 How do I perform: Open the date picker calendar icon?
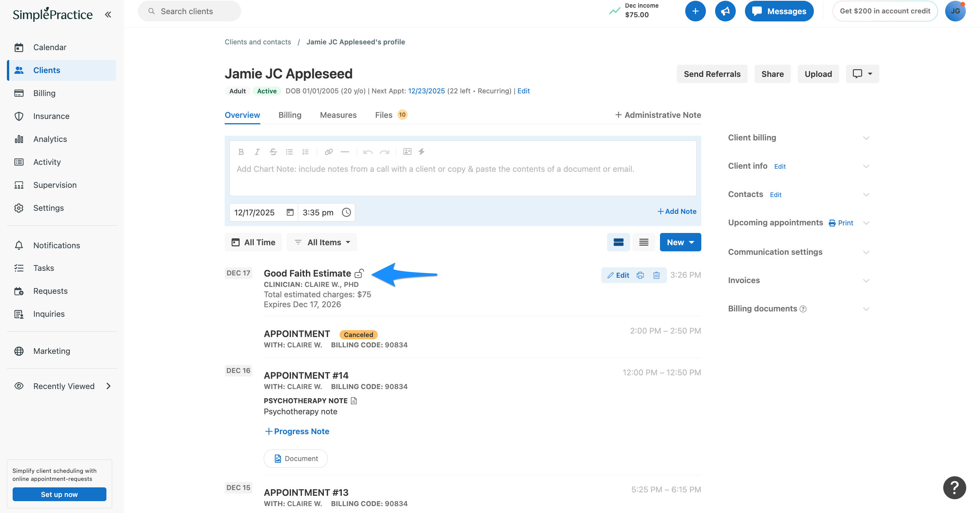pos(290,212)
